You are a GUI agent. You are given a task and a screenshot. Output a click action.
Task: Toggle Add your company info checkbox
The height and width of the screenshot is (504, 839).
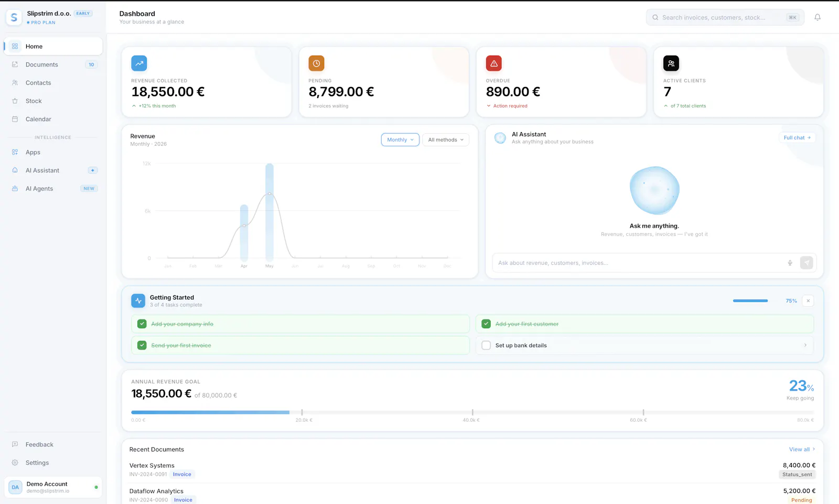(x=142, y=324)
